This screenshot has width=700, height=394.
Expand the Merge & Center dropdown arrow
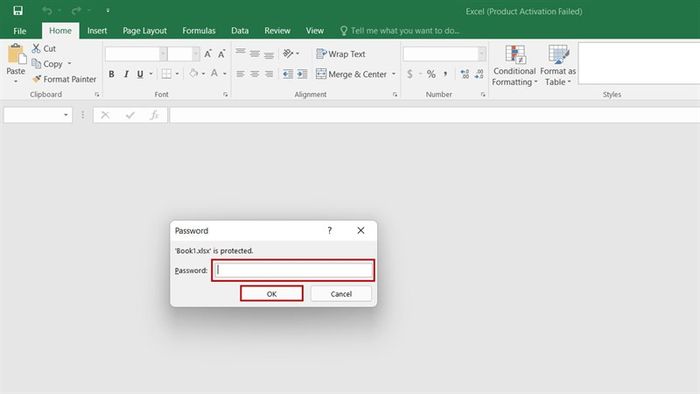pyautogui.click(x=394, y=74)
